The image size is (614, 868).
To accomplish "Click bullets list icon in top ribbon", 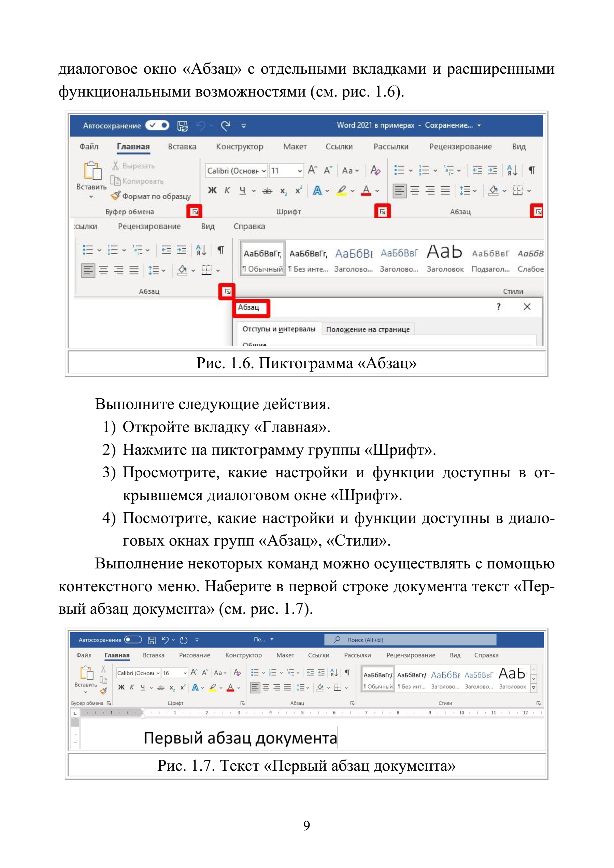I will point(399,170).
